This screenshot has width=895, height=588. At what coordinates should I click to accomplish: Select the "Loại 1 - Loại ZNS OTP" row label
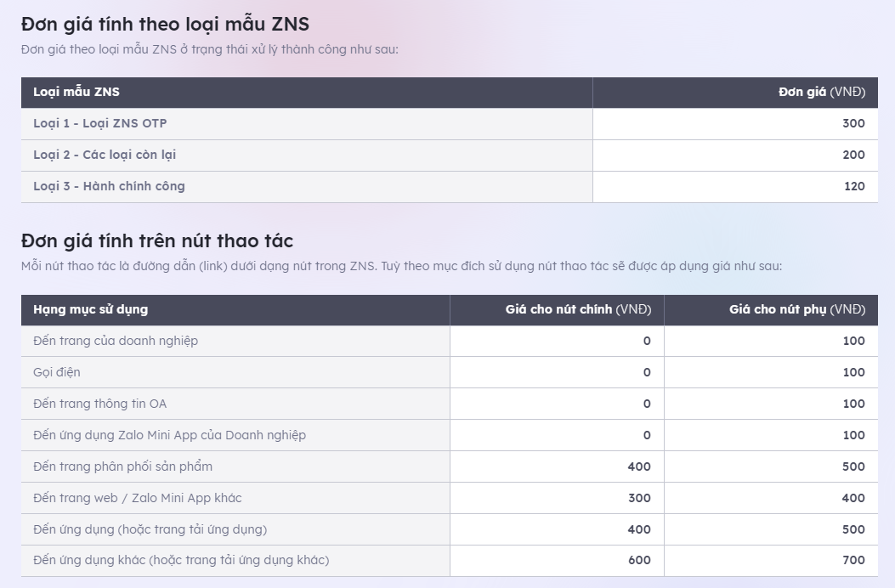(100, 123)
